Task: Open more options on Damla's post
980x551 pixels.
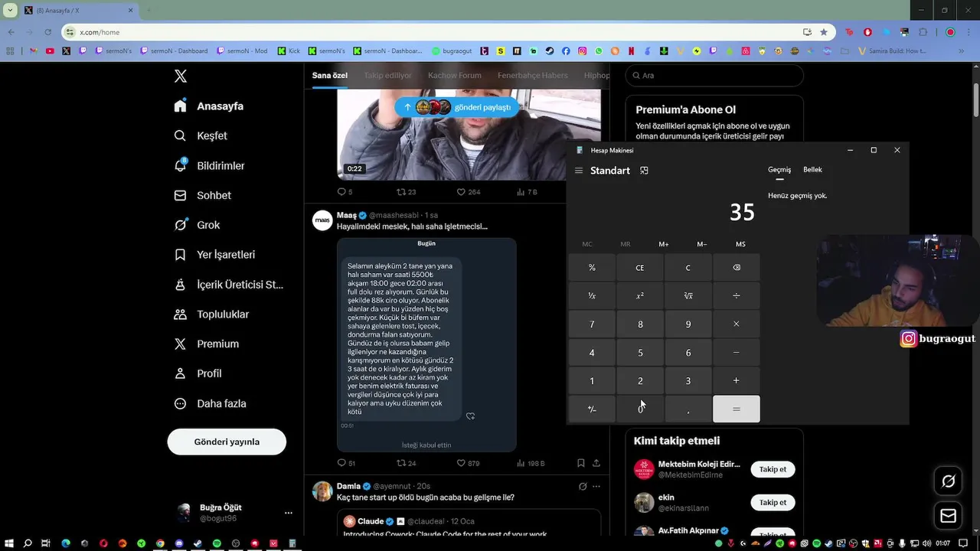Action: [596, 486]
